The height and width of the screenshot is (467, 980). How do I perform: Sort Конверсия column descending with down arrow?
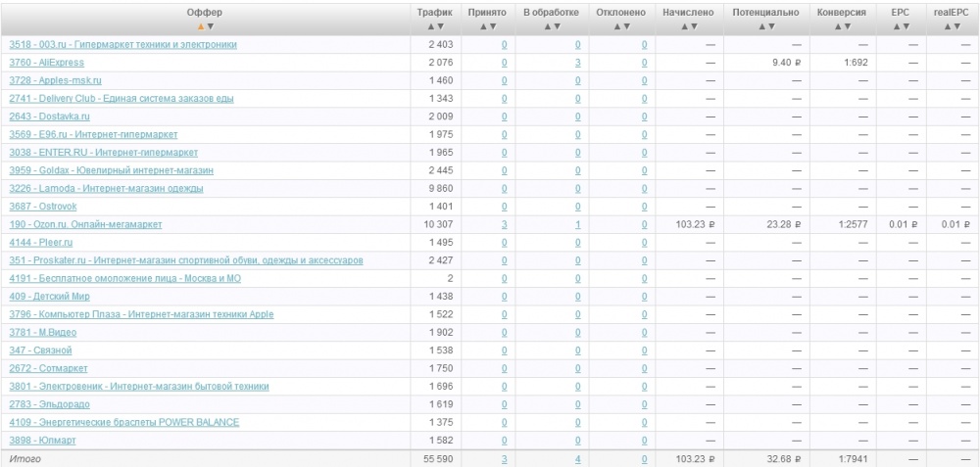[x=847, y=26]
